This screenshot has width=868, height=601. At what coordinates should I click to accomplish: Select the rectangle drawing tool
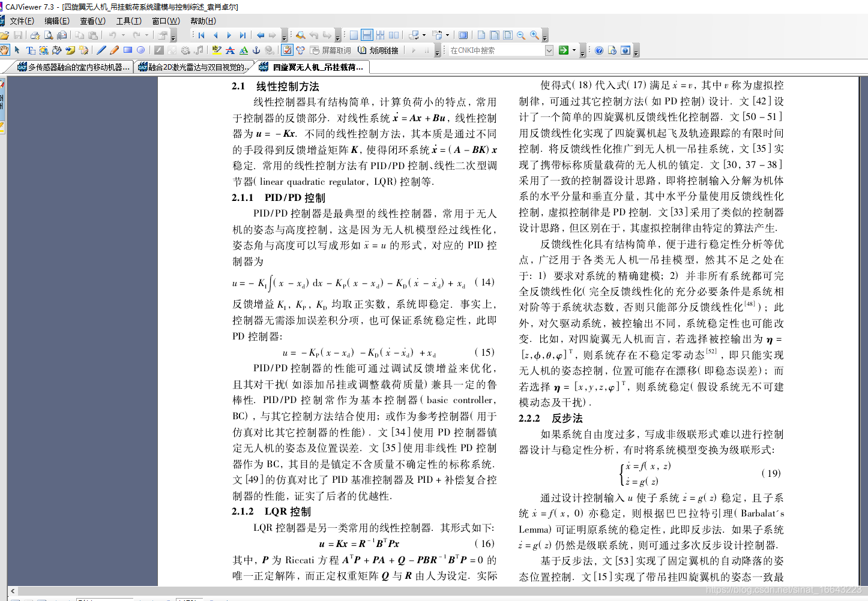pyautogui.click(x=127, y=50)
